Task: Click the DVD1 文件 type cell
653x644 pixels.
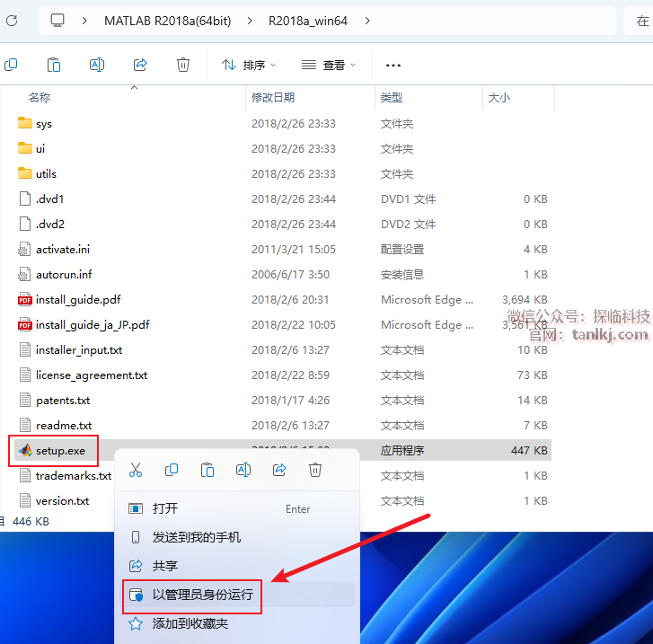Action: pos(408,198)
